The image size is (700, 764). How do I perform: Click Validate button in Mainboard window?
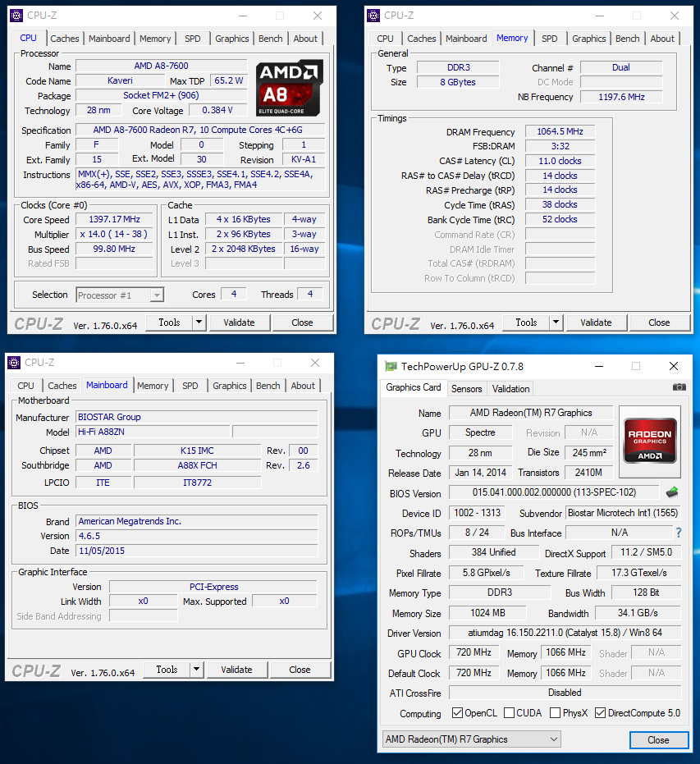point(236,670)
